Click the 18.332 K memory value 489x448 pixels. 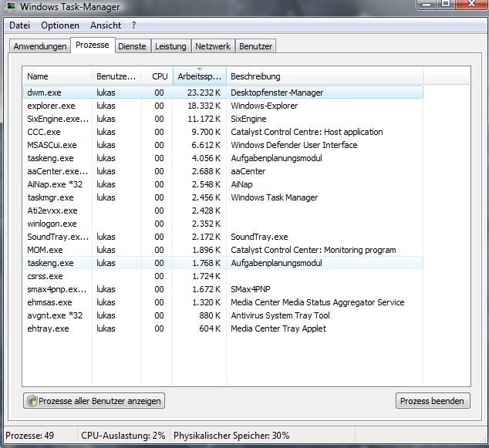tap(204, 106)
